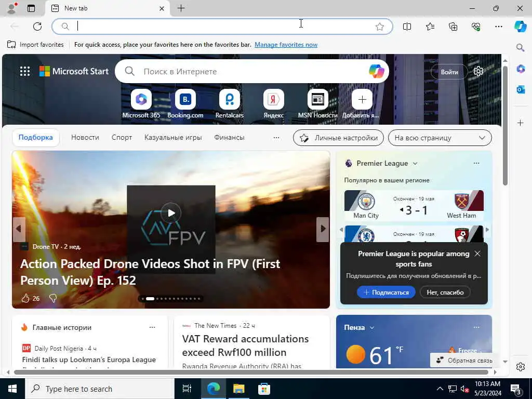Open sidebar settings gear at bottom
The height and width of the screenshot is (399, 532).
pos(521,367)
